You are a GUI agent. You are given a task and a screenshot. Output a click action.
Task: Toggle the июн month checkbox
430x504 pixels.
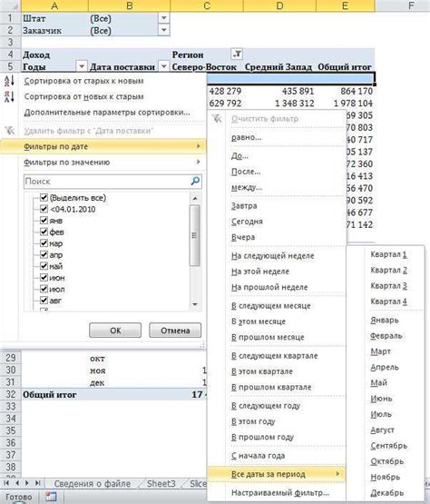(x=44, y=277)
